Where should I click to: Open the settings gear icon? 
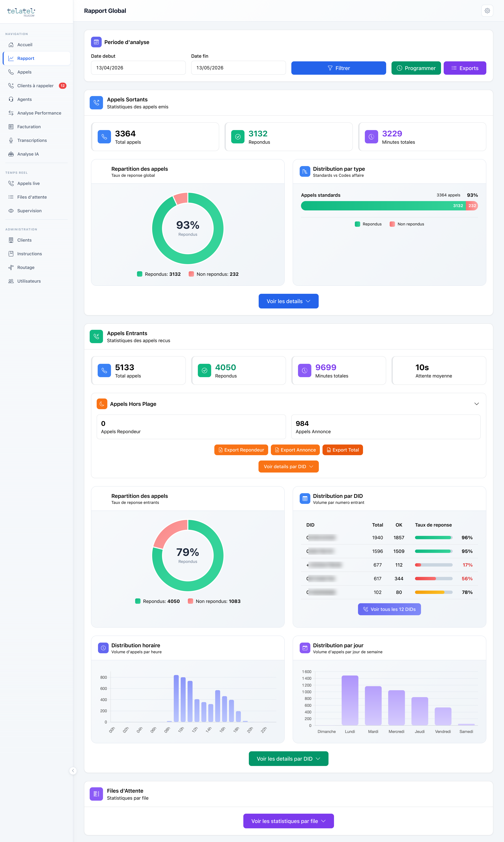click(487, 11)
